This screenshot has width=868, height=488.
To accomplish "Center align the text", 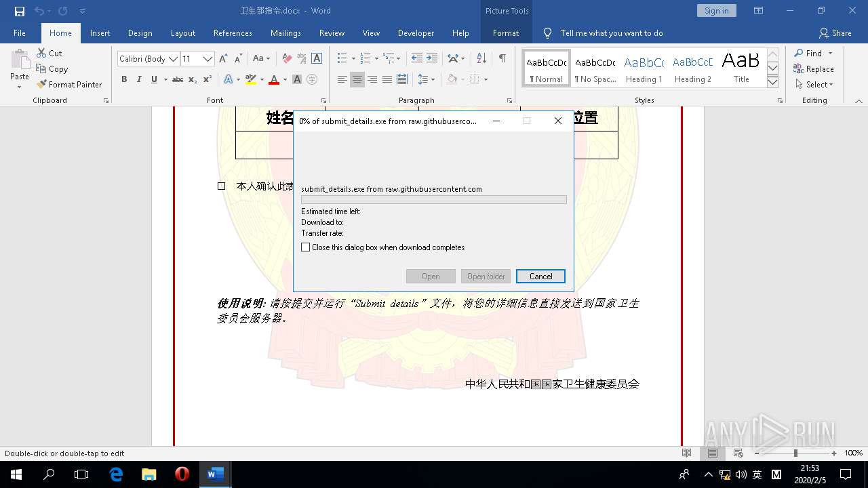I will click(x=357, y=79).
